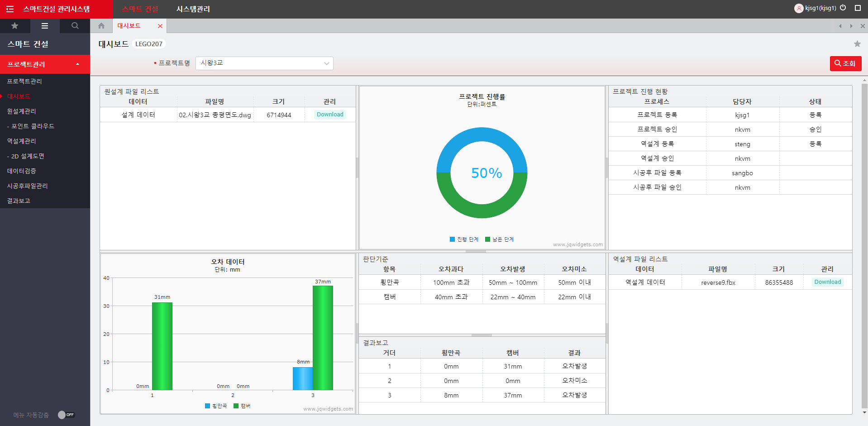The height and width of the screenshot is (426, 868).
Task: Open the 시스템관리 top menu
Action: point(193,9)
